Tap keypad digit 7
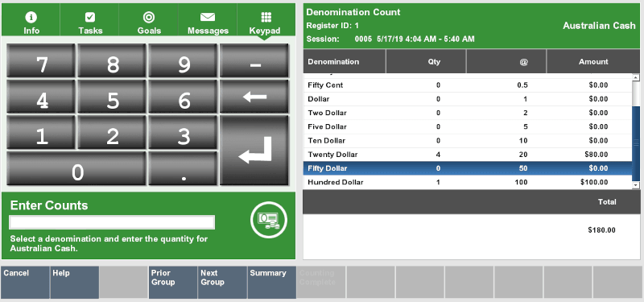The width and height of the screenshot is (644, 302). [41, 60]
